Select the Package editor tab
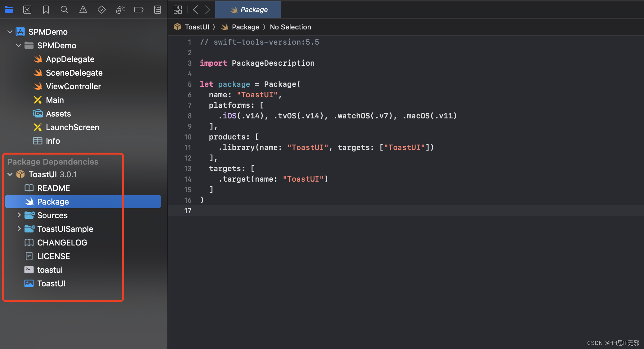The image size is (644, 349). (x=248, y=10)
